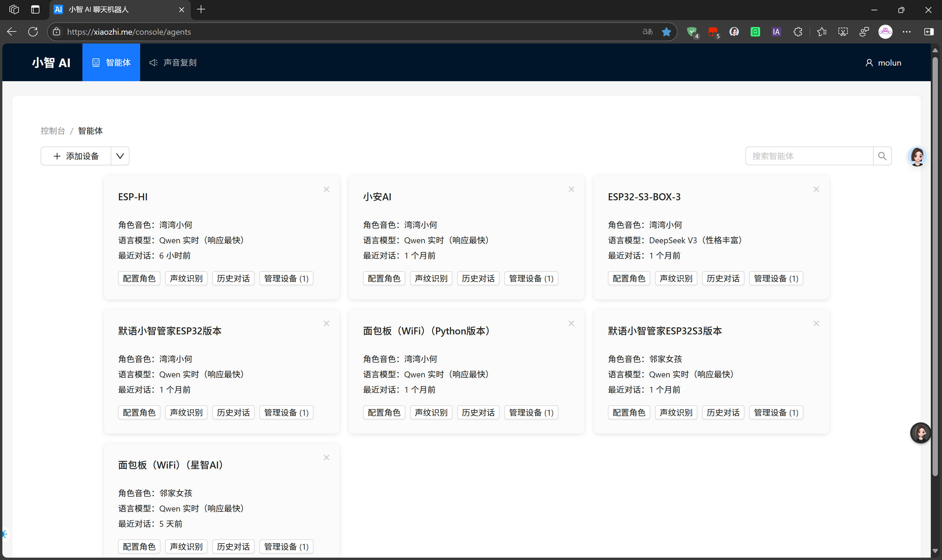
Task: Remove the 默语小智管家ESP32S3版本 card
Action: [x=816, y=324]
